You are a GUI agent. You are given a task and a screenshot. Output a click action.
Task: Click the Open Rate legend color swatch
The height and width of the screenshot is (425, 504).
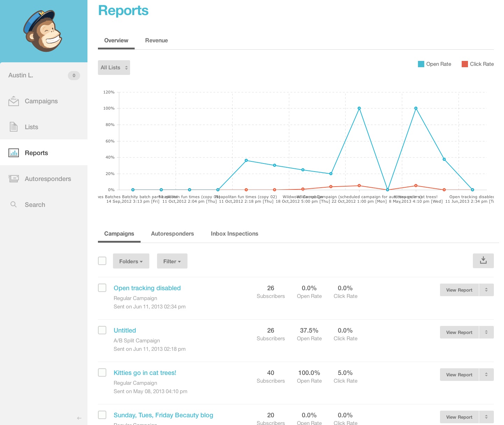(x=421, y=64)
